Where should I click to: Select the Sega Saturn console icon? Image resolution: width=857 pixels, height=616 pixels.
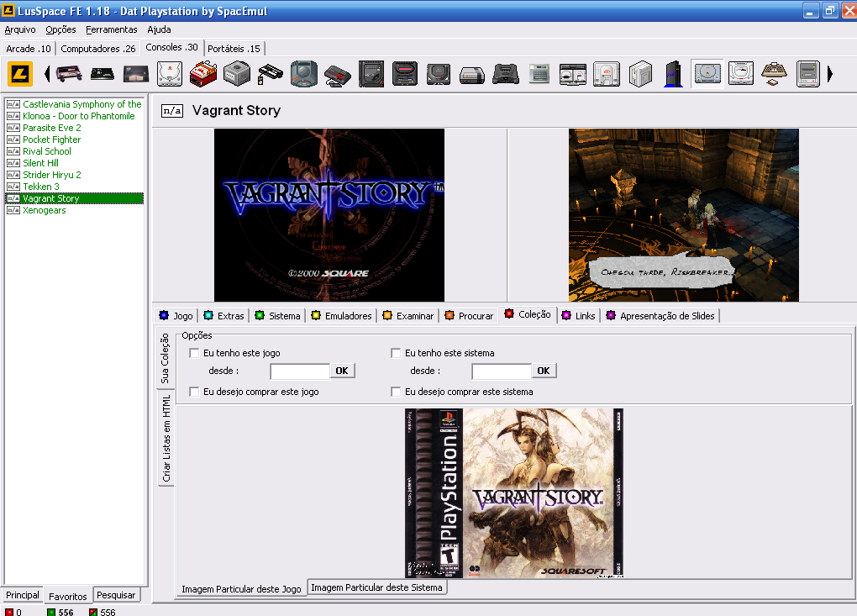741,74
